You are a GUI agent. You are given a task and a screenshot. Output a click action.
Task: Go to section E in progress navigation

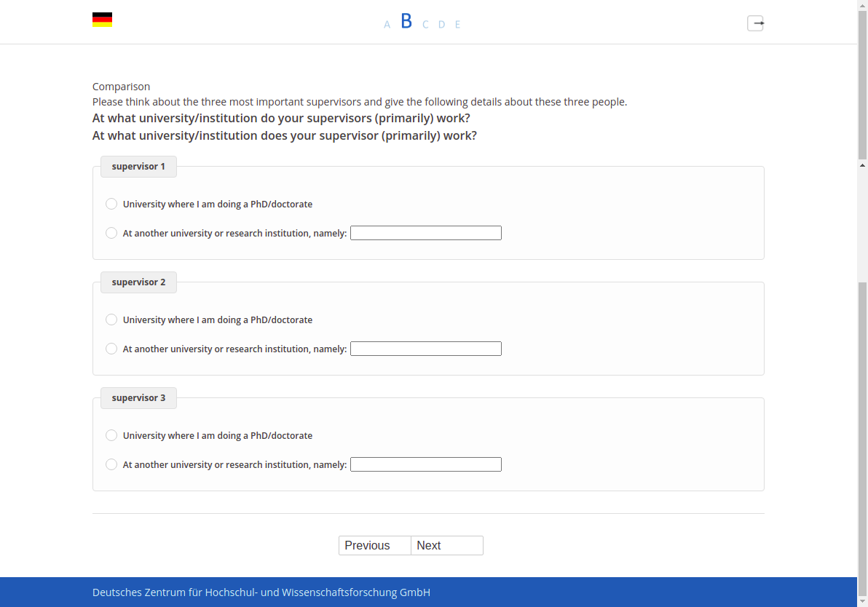pyautogui.click(x=458, y=24)
